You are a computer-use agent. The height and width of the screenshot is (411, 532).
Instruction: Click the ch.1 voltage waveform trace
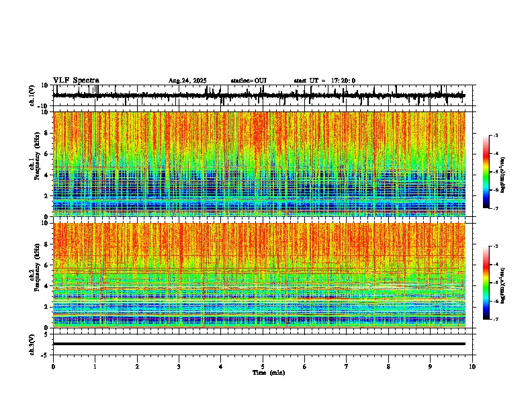click(259, 95)
